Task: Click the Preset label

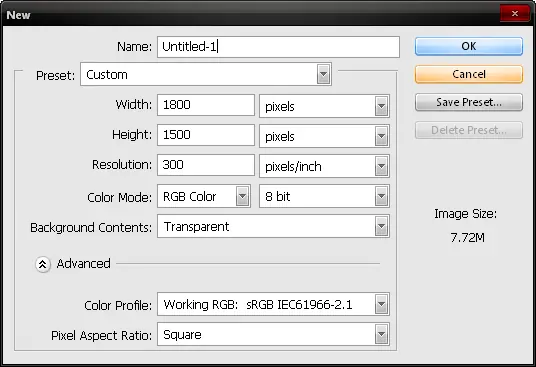Action: [55, 76]
